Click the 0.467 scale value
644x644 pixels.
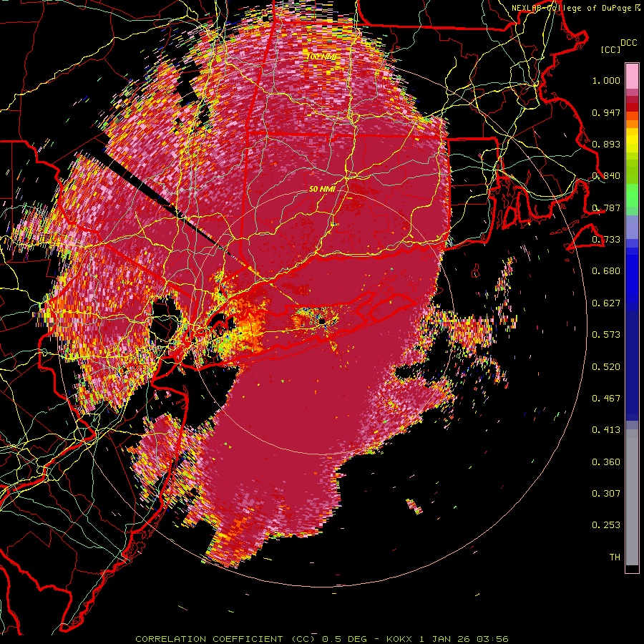point(606,399)
